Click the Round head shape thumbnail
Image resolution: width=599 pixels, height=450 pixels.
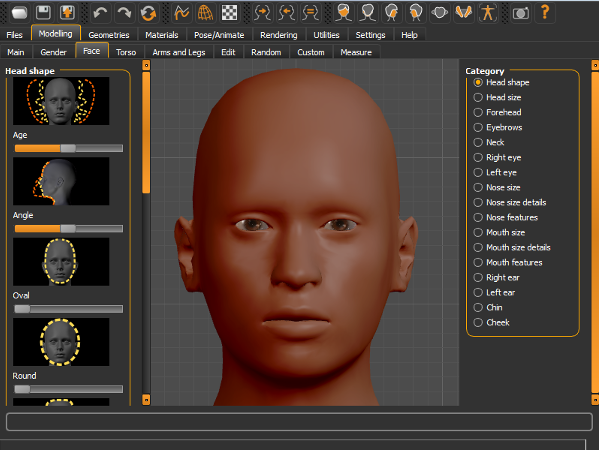(61, 342)
